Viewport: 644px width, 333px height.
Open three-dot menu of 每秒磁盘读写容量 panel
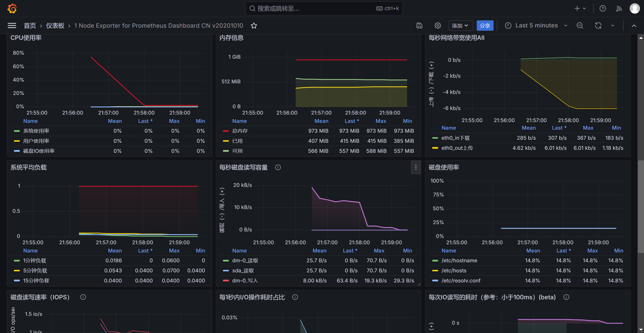tap(416, 167)
